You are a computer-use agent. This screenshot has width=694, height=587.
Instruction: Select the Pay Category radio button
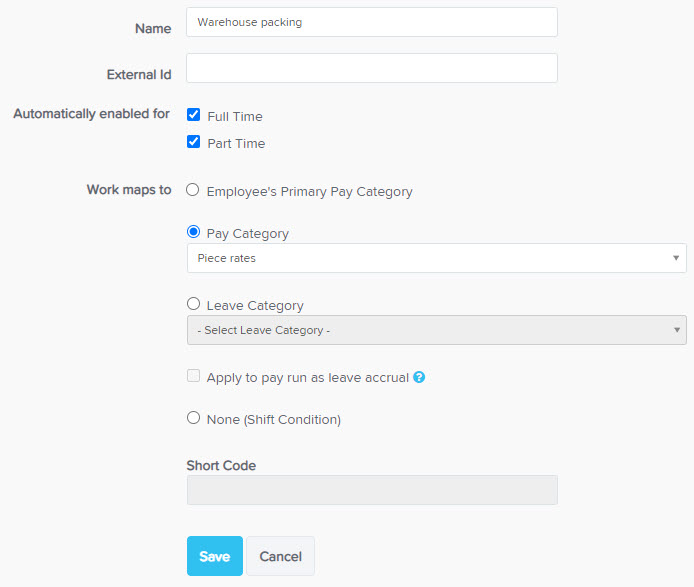point(193,232)
